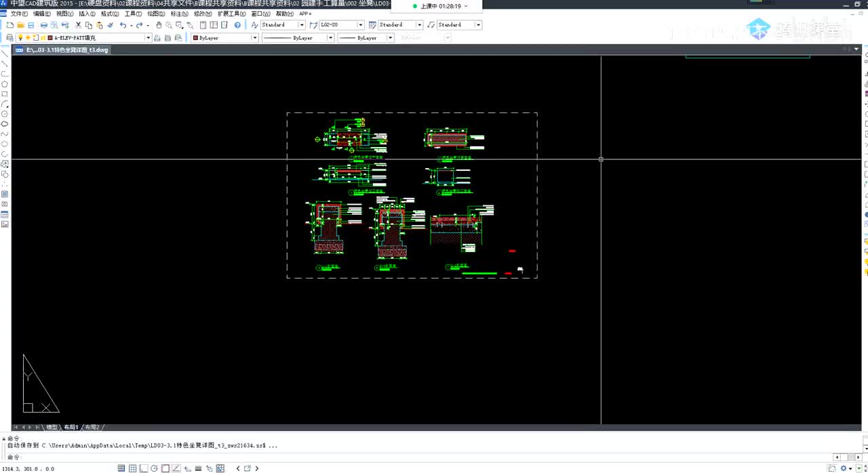
Task: Toggle Polar tracking in status bar
Action: click(x=154, y=468)
